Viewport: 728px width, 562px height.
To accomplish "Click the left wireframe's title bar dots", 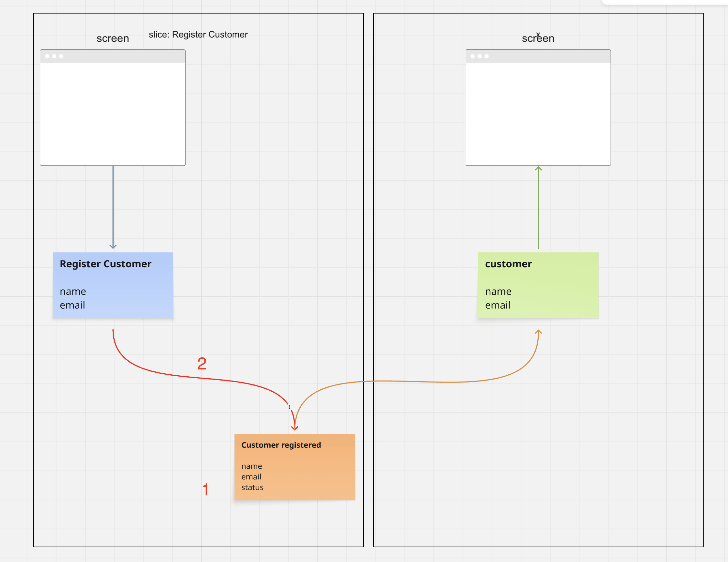I will (54, 56).
